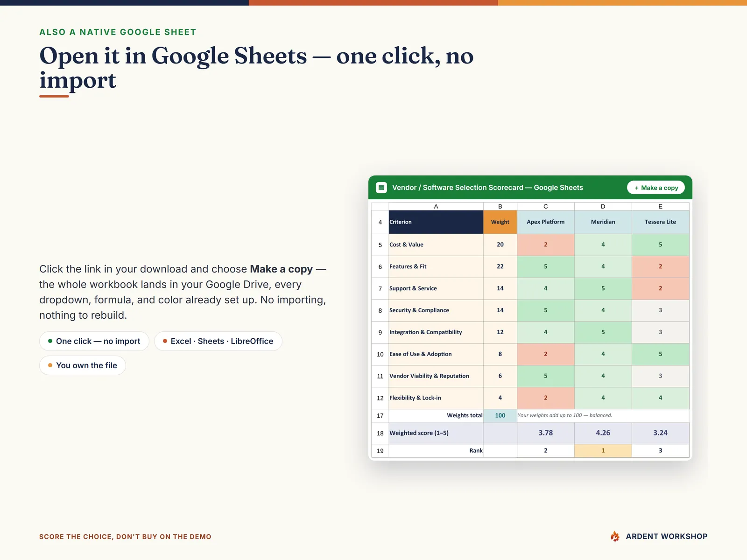Click the weighted score 3.24 cell
The height and width of the screenshot is (560, 747).
(x=660, y=433)
